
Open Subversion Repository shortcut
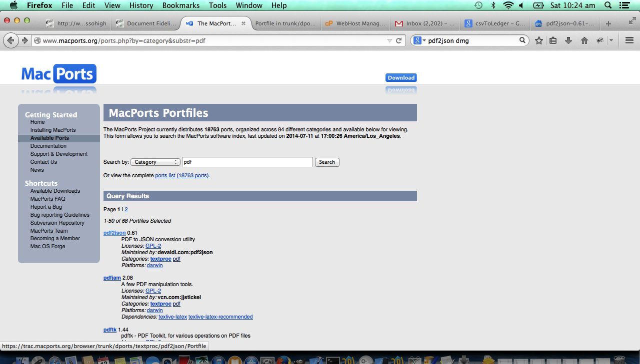click(57, 223)
